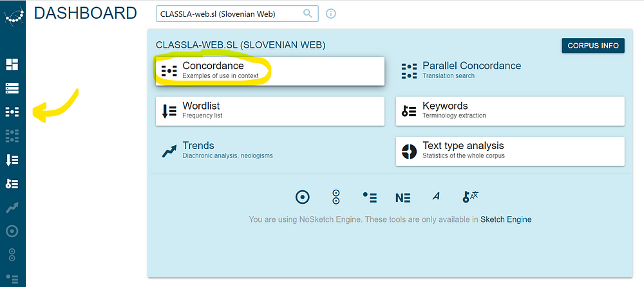The image size is (644, 287).
Task: Click the Word Sketch Difference double-circle icon
Action: pyautogui.click(x=336, y=197)
